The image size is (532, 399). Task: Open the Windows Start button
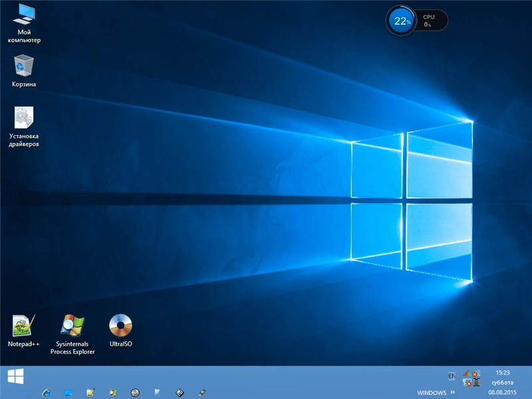[15, 376]
